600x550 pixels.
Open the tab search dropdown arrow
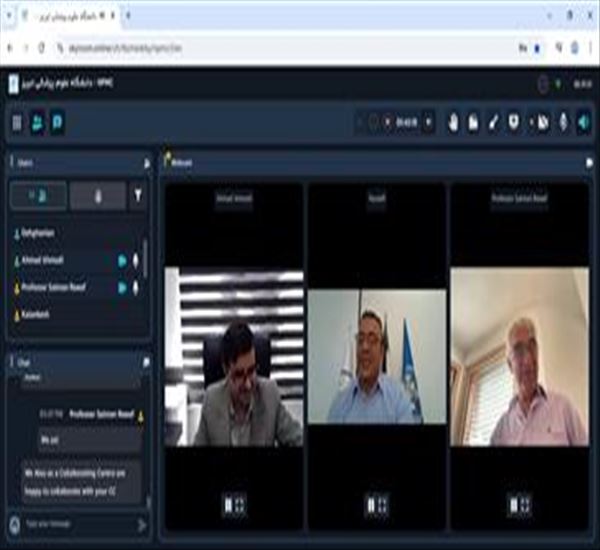click(x=9, y=16)
